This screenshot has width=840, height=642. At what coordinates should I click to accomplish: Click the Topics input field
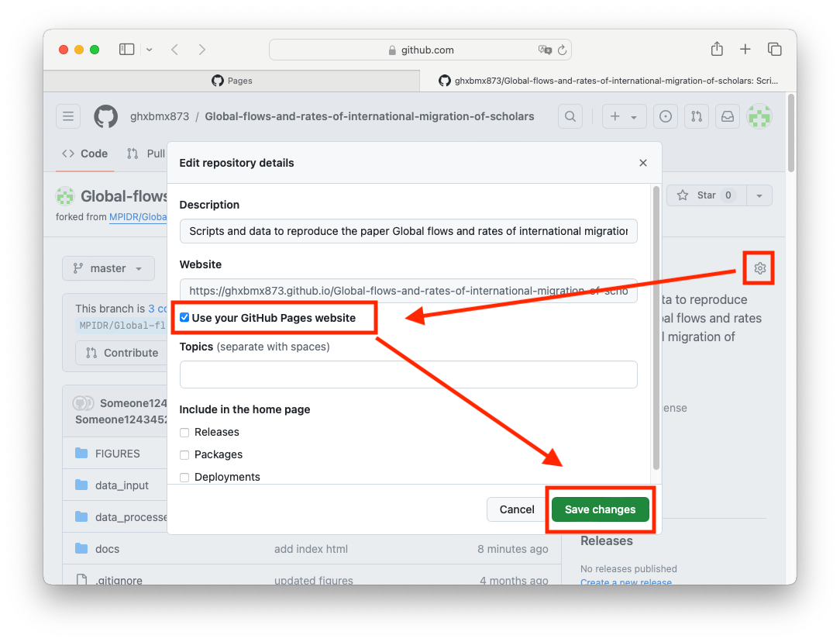408,374
